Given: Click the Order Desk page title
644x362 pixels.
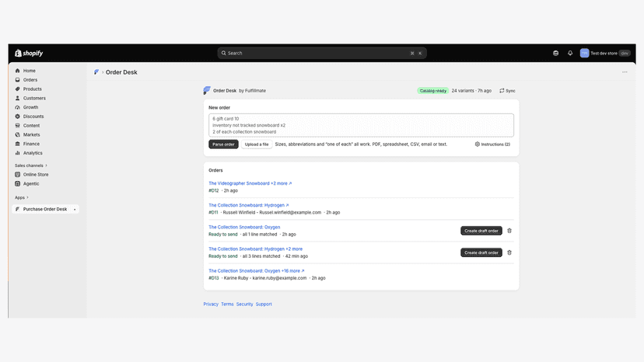Looking at the screenshot, I should tap(121, 71).
